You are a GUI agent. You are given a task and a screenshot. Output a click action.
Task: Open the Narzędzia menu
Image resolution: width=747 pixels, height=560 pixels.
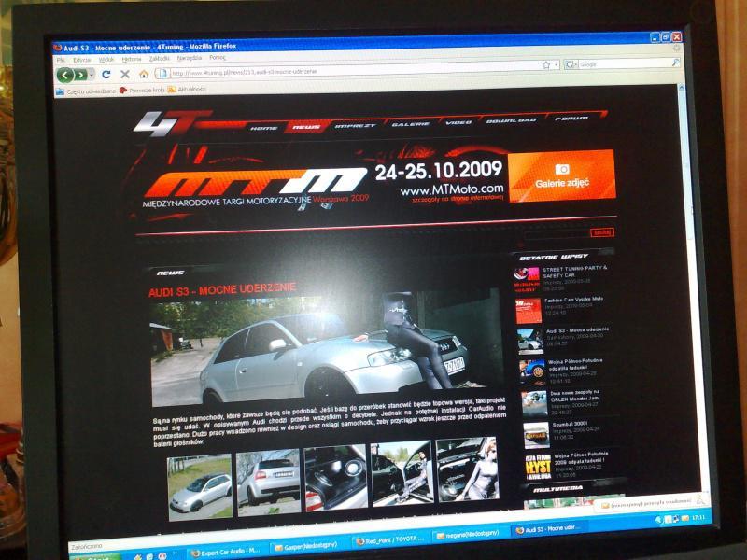(190, 58)
